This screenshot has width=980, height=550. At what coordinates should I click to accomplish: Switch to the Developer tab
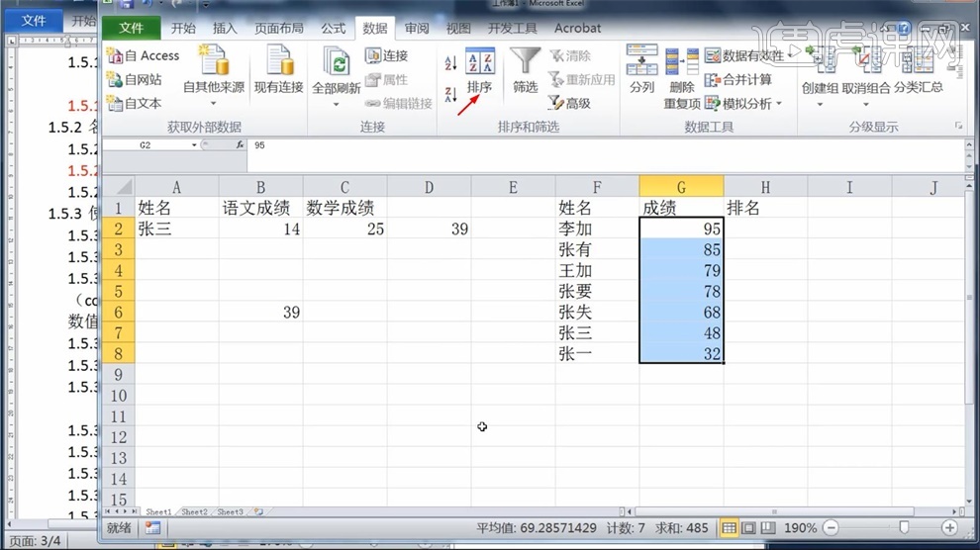[x=512, y=28]
